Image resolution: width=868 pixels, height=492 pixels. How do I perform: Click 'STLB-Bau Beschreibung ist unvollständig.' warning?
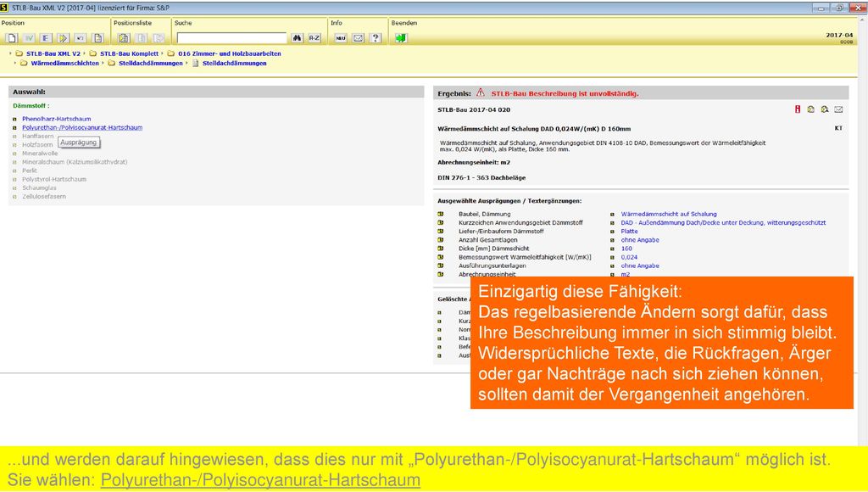(565, 93)
